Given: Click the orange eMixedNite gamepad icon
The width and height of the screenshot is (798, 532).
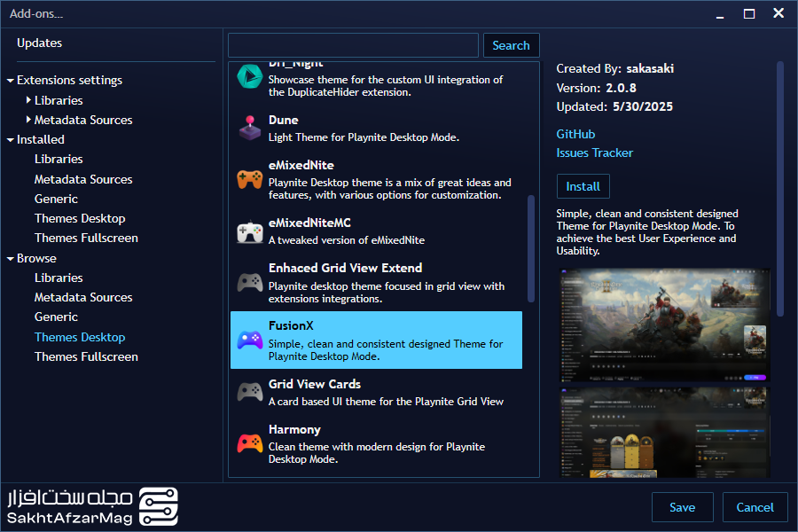Looking at the screenshot, I should tap(250, 179).
